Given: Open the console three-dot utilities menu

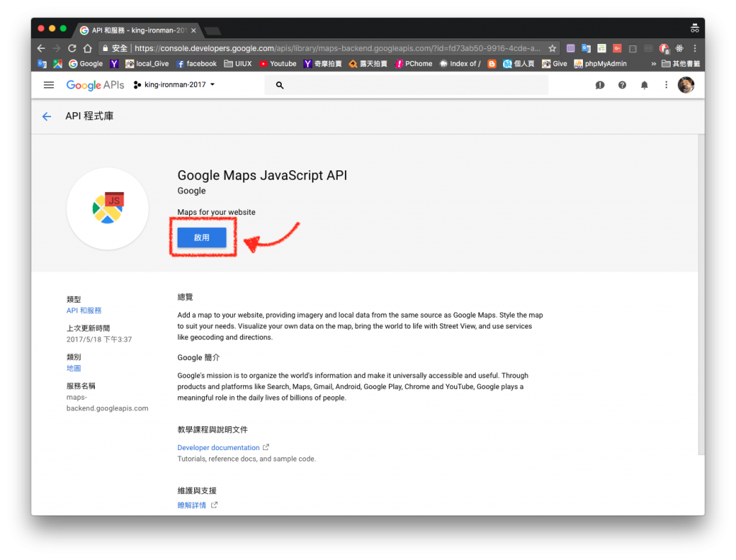Looking at the screenshot, I should pos(666,85).
